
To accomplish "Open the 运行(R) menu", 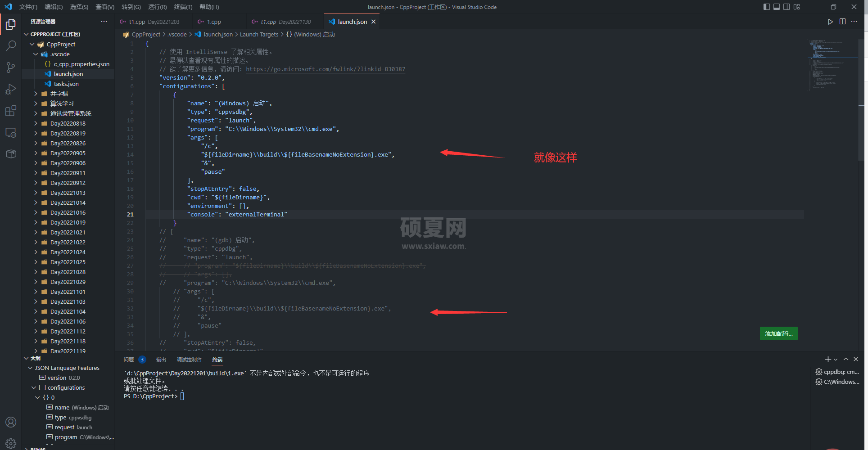I will pos(157,7).
